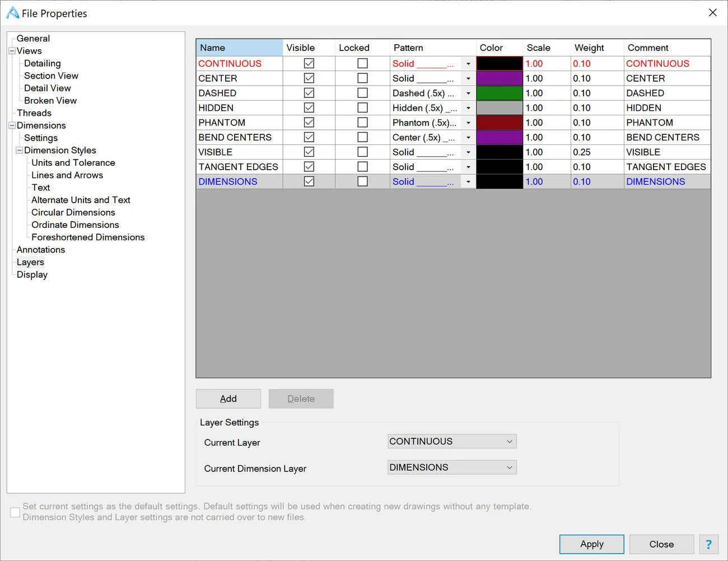The image size is (728, 561).
Task: Open Pattern dropdown for CONTINUOUS layer
Action: click(x=468, y=64)
